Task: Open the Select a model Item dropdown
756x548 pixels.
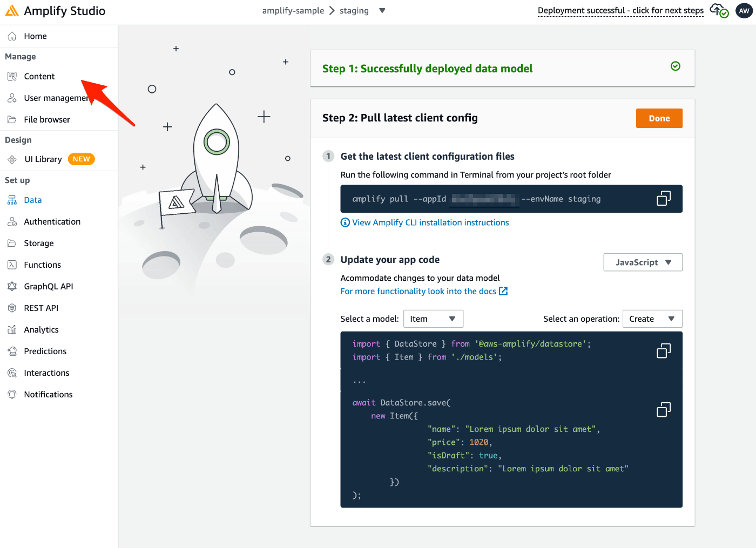Action: 433,319
